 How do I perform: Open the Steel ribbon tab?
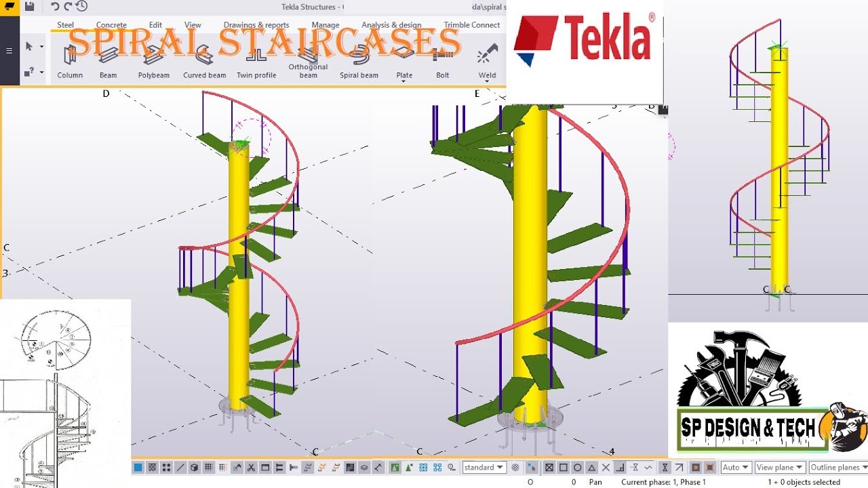(x=66, y=25)
